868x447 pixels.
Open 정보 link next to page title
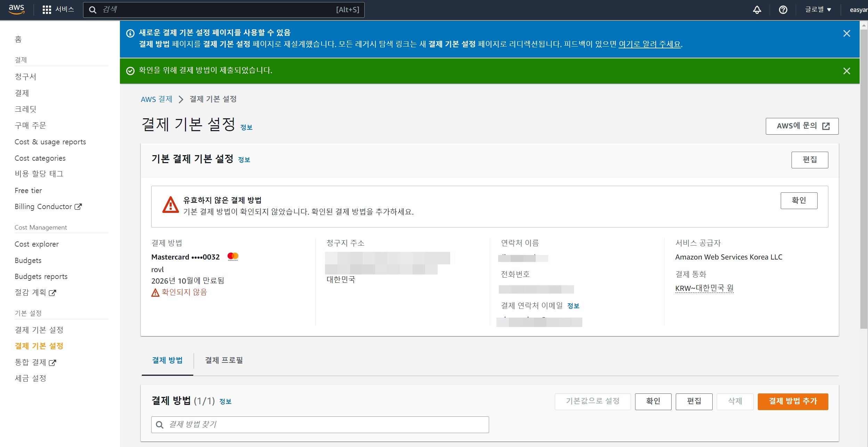pos(246,127)
